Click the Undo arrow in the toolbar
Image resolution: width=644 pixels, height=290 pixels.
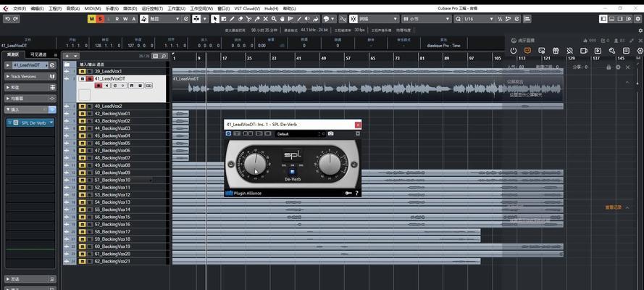[8, 19]
